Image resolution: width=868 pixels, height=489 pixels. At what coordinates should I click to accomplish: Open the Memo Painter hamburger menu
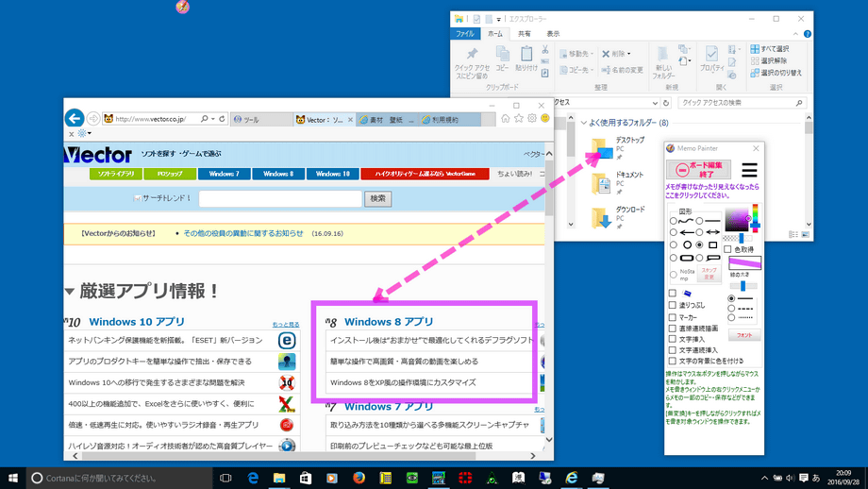[x=749, y=170]
